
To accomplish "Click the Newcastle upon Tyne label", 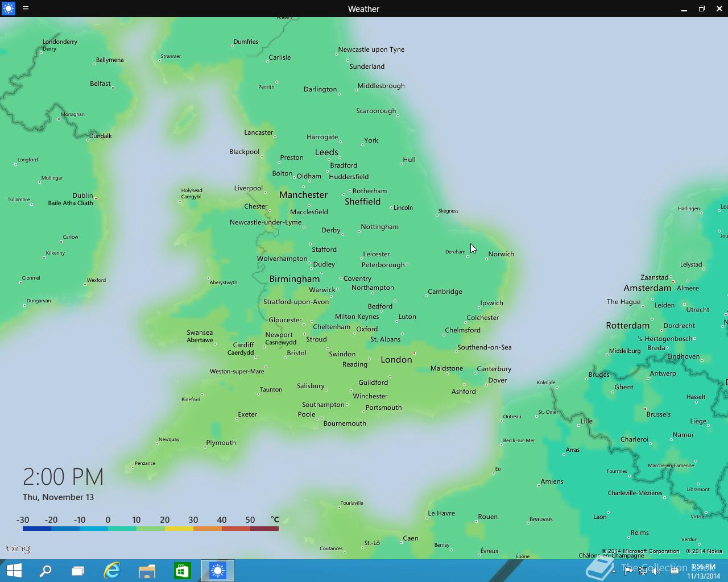I will pos(371,49).
